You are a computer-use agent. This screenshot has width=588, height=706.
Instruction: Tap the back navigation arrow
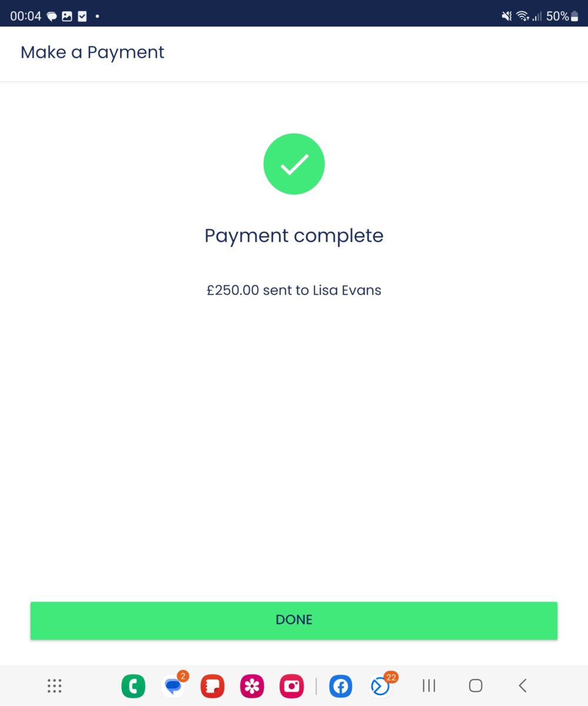(x=523, y=685)
